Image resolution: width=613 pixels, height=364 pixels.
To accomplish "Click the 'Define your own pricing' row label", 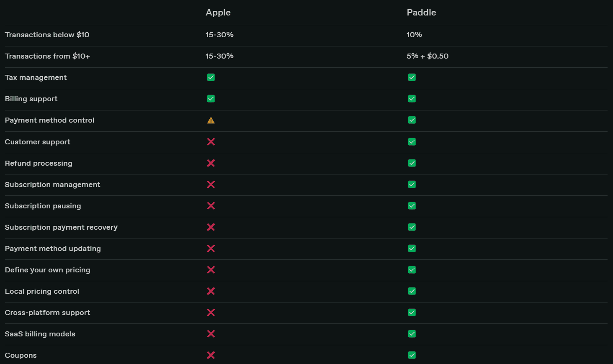I will [x=47, y=270].
